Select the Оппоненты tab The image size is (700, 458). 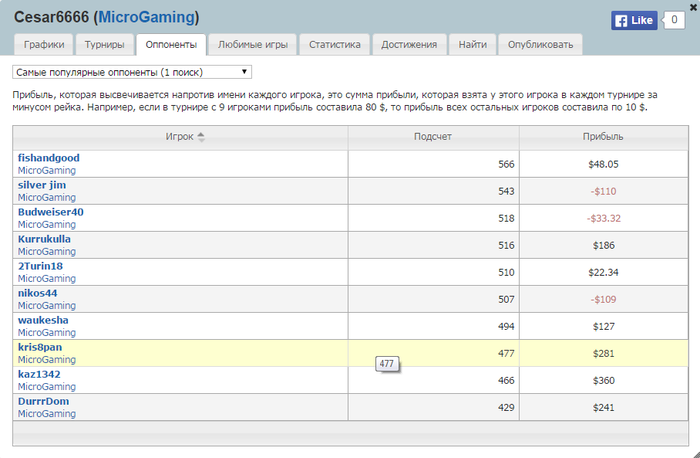pos(171,45)
